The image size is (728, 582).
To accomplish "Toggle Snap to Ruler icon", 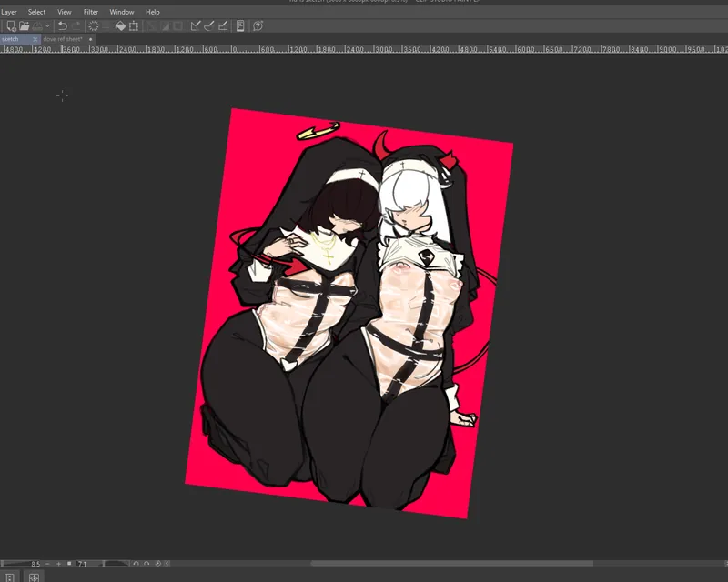I will click(x=196, y=26).
